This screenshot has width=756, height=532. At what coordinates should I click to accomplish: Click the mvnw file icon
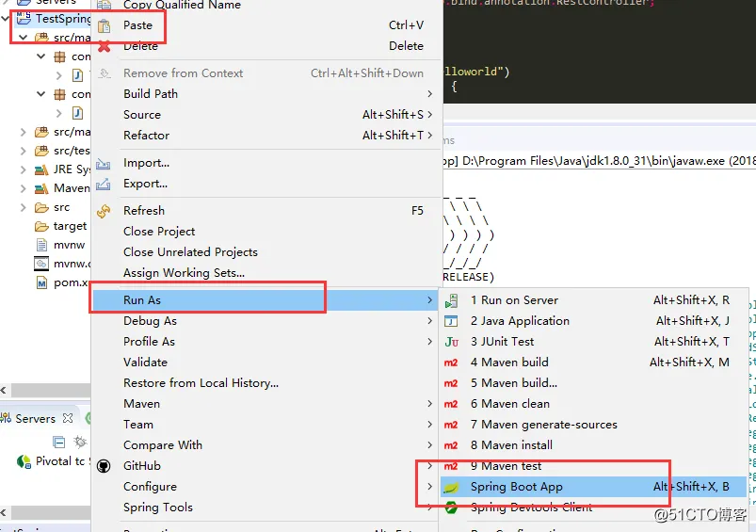tap(42, 245)
